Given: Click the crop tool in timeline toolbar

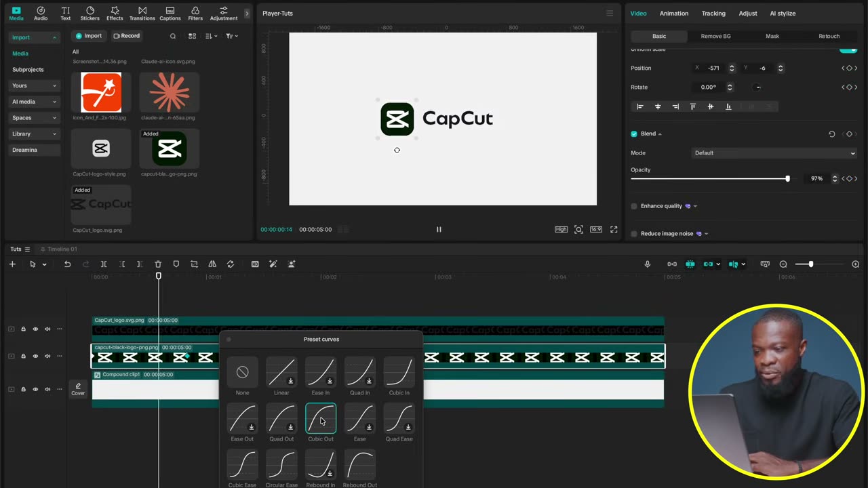Looking at the screenshot, I should coord(194,264).
